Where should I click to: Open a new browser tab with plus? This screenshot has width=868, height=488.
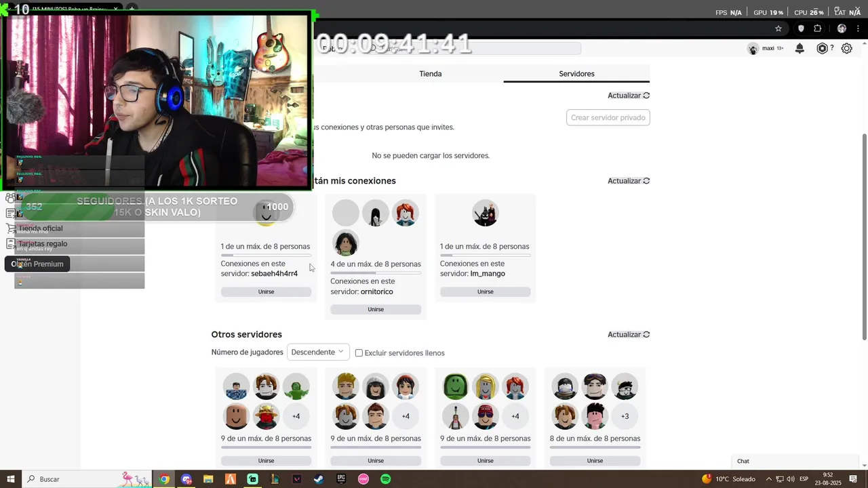(132, 9)
